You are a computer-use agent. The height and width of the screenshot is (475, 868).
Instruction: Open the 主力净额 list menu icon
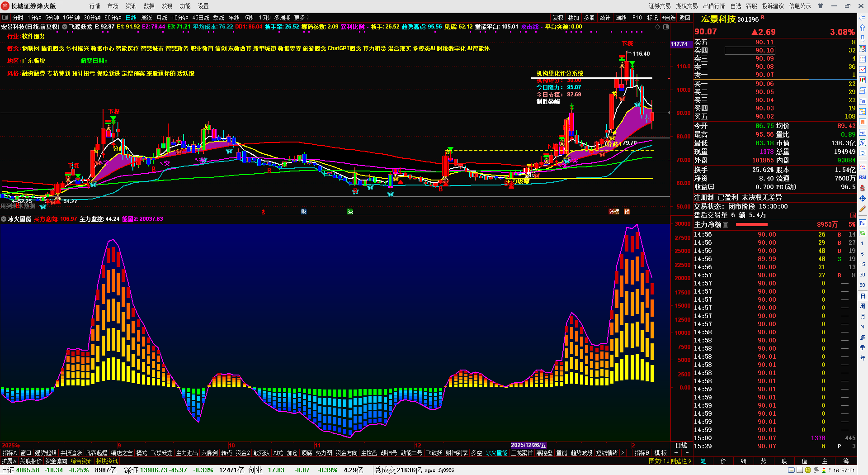click(x=726, y=225)
